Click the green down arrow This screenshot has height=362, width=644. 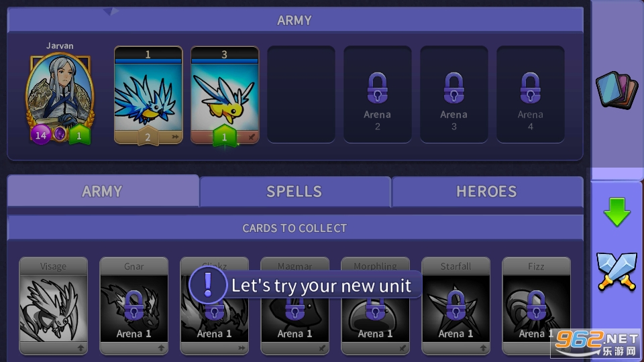pyautogui.click(x=617, y=212)
